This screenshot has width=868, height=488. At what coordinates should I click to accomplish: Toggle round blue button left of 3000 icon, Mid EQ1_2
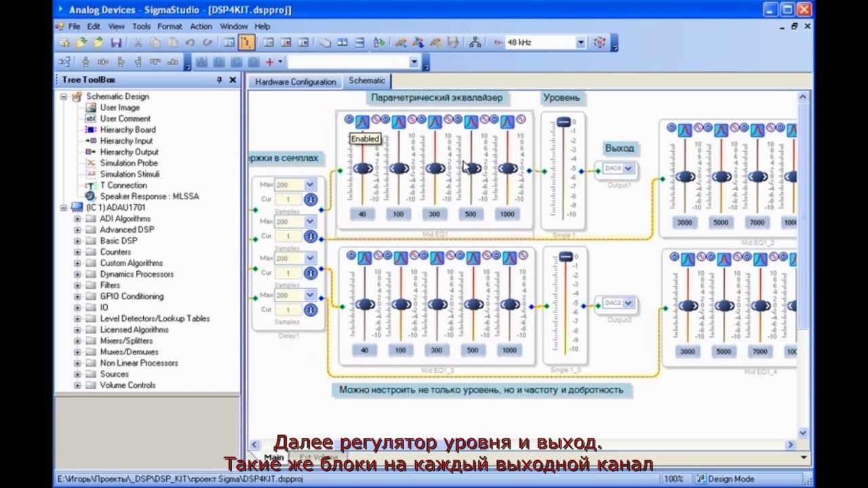click(x=671, y=127)
